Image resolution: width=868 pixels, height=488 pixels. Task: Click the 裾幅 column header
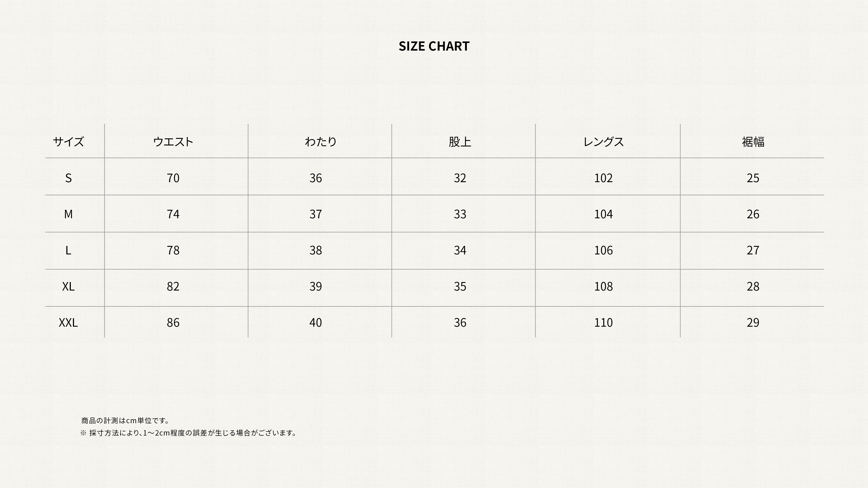(x=753, y=142)
